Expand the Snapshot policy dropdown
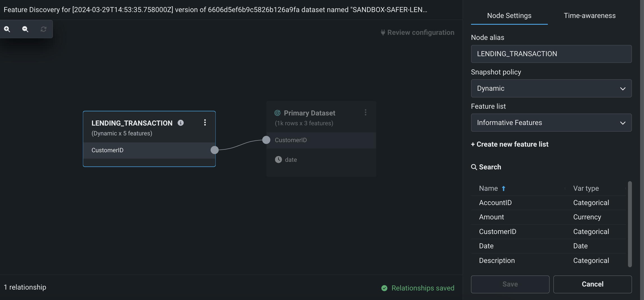The width and height of the screenshot is (644, 300). pyautogui.click(x=551, y=88)
